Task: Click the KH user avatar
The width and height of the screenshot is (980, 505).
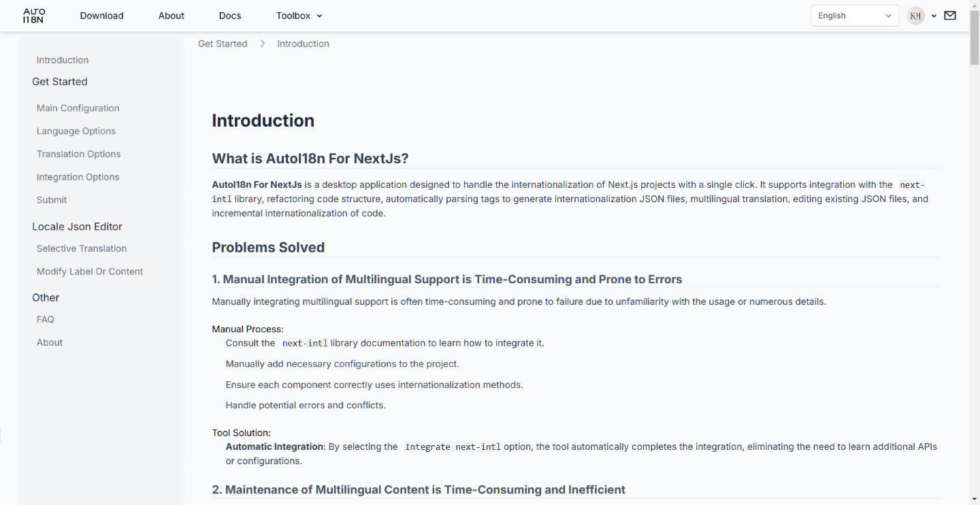Action: click(915, 16)
